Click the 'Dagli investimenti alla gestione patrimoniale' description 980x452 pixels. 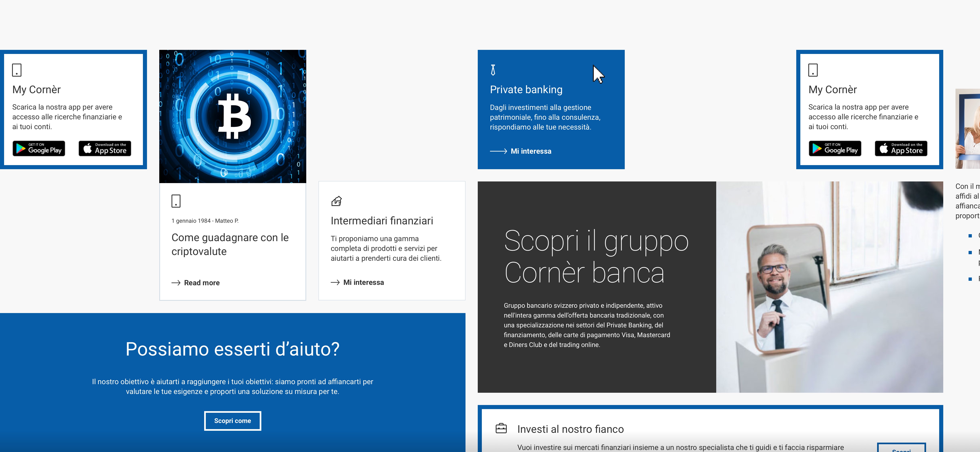click(x=545, y=117)
